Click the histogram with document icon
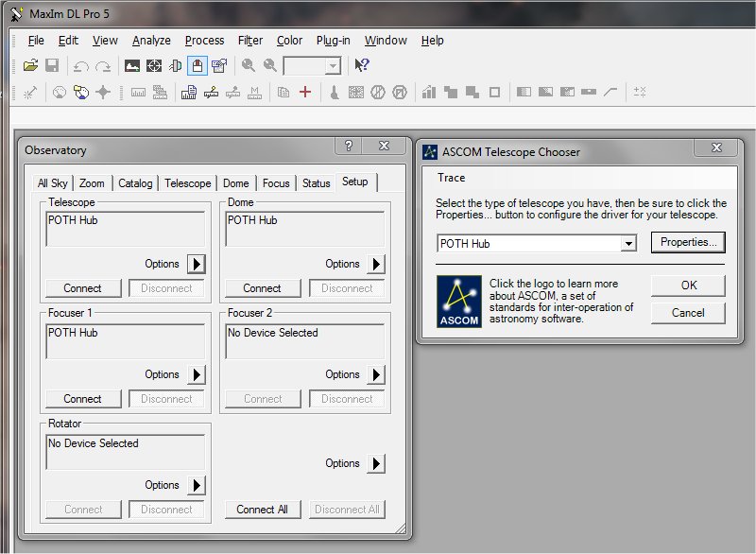This screenshot has height=554, width=756. 188,92
